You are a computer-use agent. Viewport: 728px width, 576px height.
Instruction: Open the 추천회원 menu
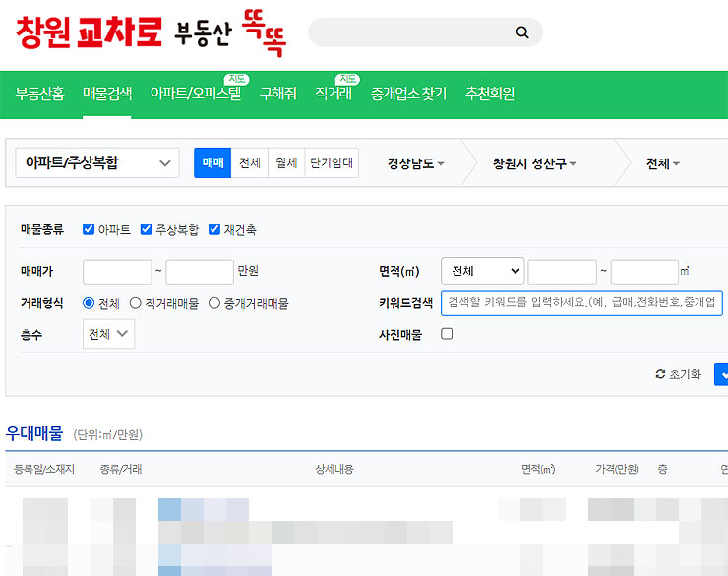tap(490, 94)
